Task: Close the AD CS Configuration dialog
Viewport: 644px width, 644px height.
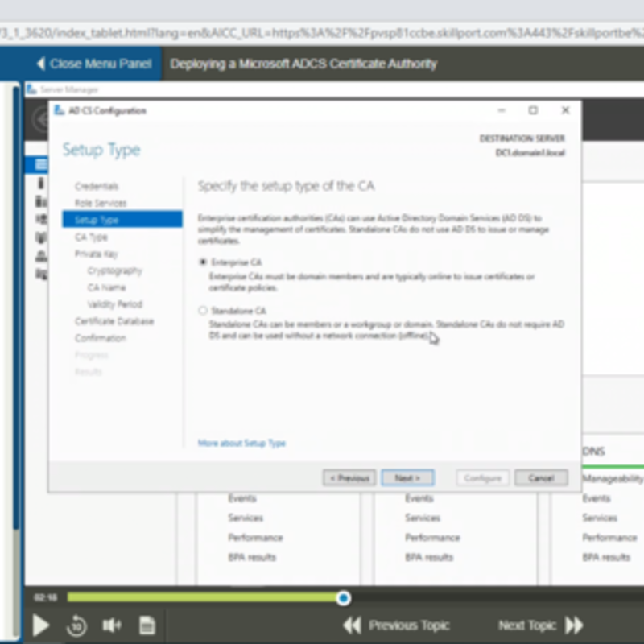Action: (566, 110)
